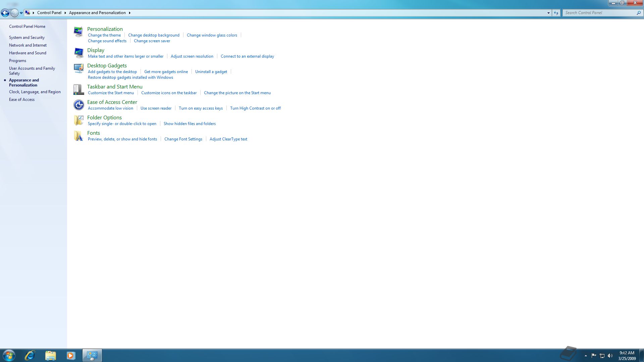Click the Forward navigation arrow button
Image resolution: width=644 pixels, height=362 pixels.
(14, 13)
